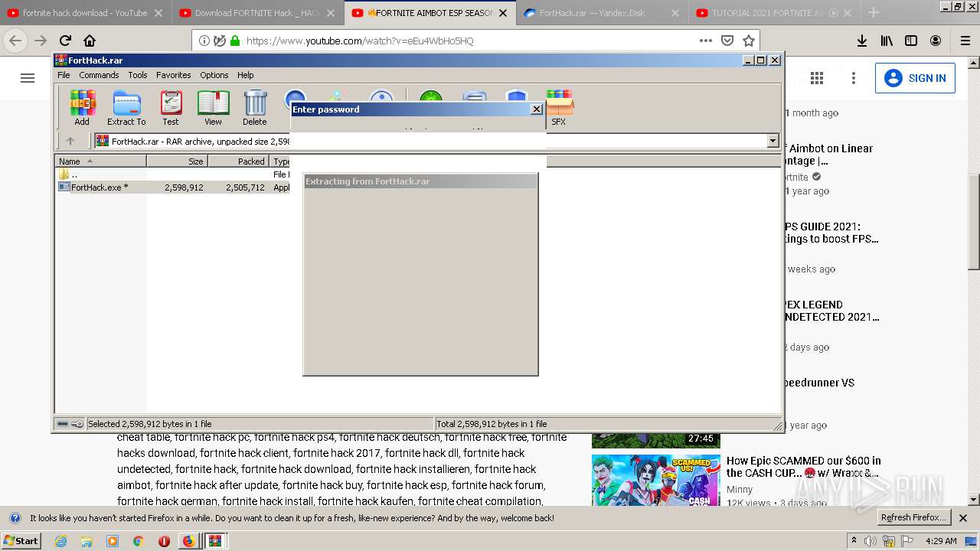Bookmark this page with star icon
This screenshot has height=551, width=980.
point(749,41)
